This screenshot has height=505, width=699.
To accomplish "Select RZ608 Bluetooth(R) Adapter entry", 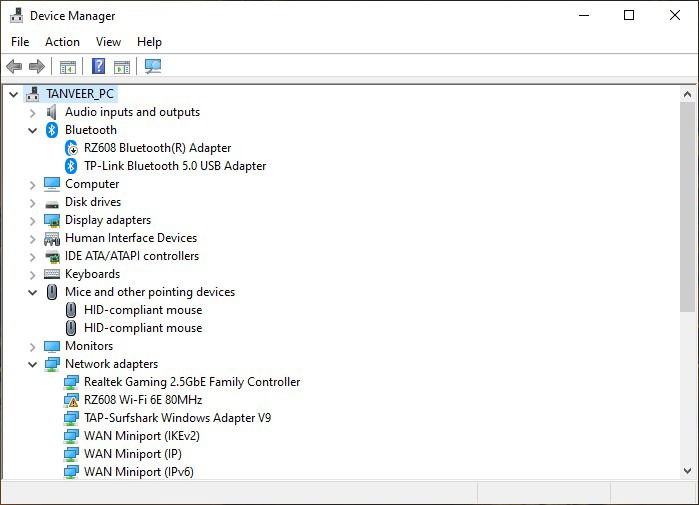I will coord(158,148).
